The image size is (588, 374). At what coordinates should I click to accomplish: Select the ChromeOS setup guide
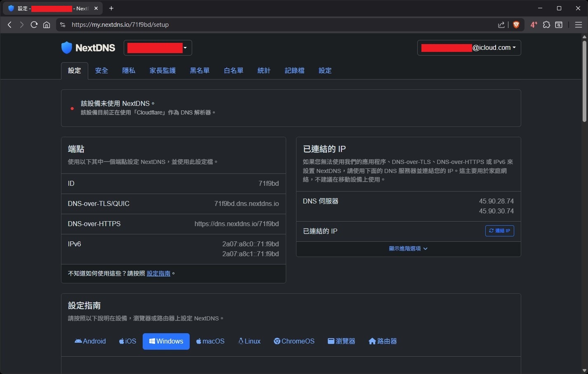click(x=294, y=341)
